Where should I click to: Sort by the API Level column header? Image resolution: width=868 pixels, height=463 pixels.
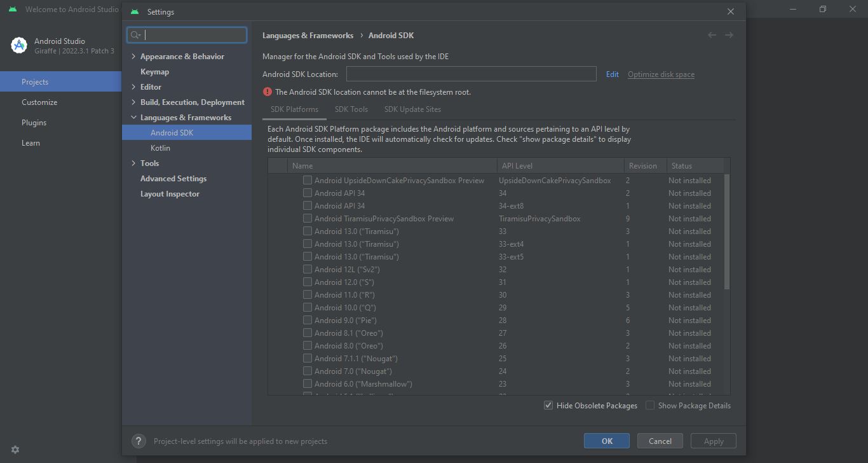click(x=560, y=165)
